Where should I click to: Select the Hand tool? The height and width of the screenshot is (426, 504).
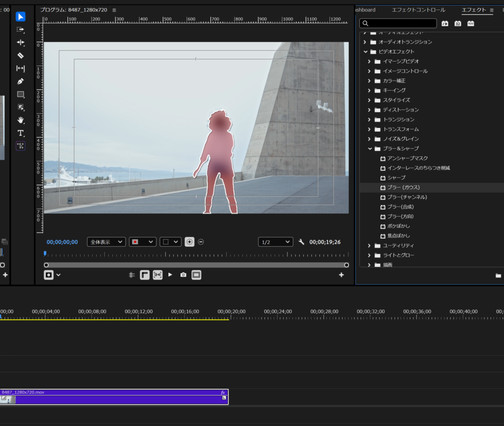(x=21, y=120)
